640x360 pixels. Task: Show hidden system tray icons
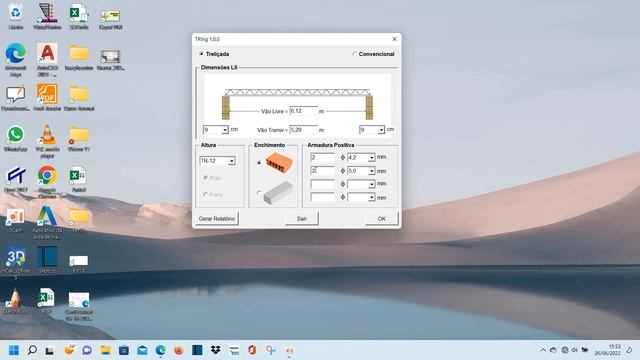[x=543, y=350]
